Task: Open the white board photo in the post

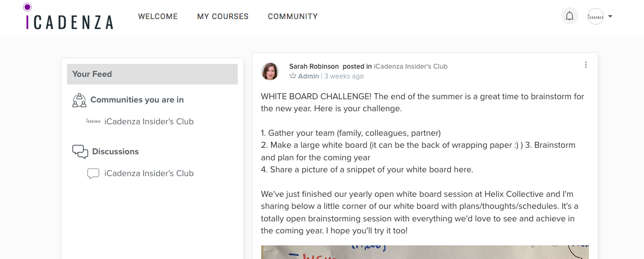Action: coord(425,252)
